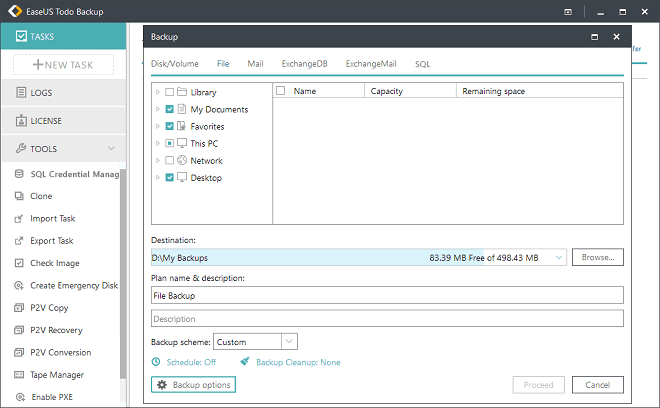The width and height of the screenshot is (660, 408).
Task: Click the New Task button
Action: 63,65
